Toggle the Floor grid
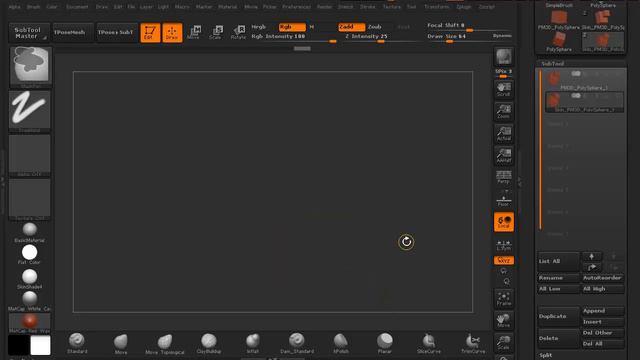 click(504, 199)
